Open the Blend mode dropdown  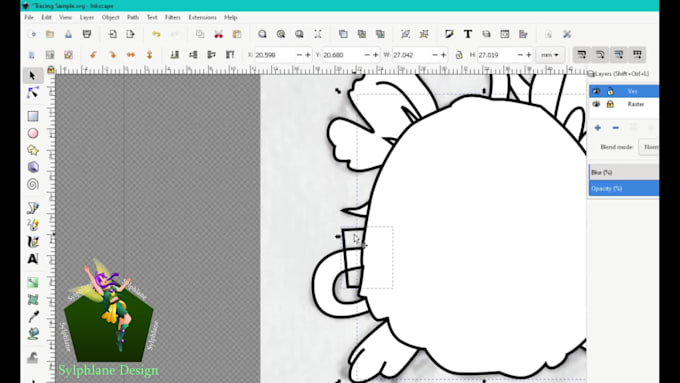[649, 147]
